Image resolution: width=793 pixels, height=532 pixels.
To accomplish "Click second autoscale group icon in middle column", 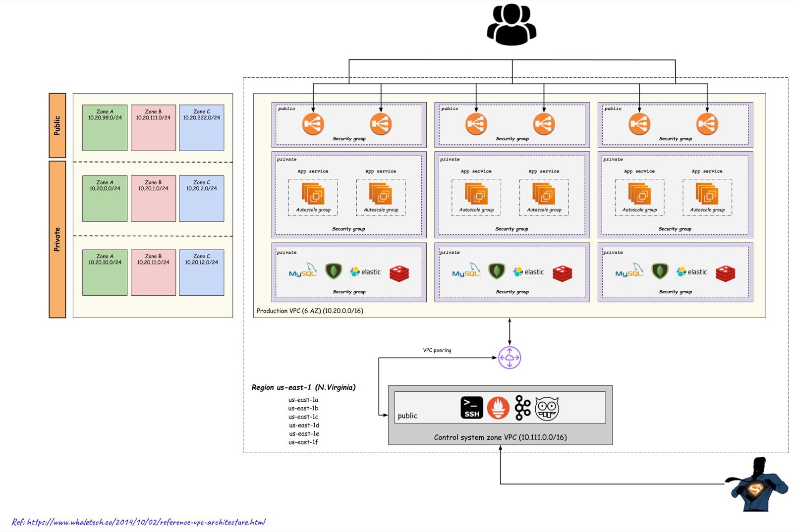I will coord(544,194).
